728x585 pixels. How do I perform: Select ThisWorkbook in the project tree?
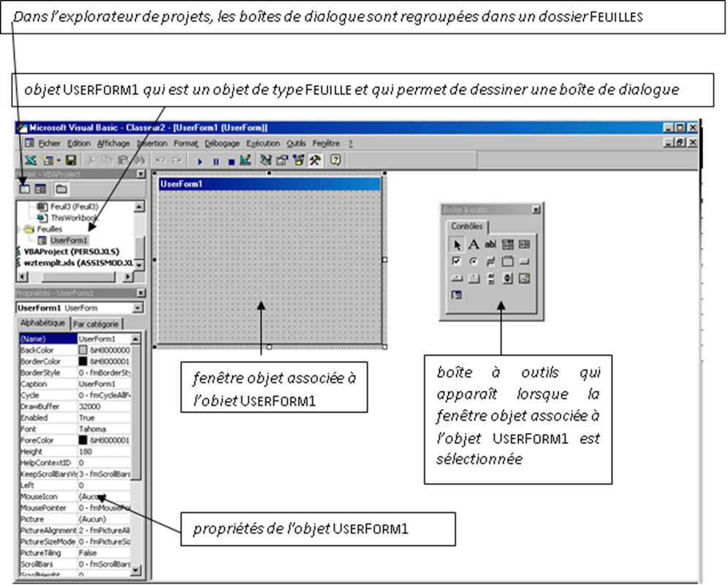[x=74, y=218]
